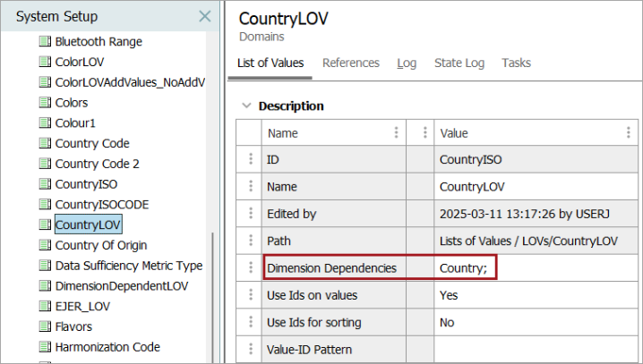Click the ColorLOVAddValues_NoAddV list icon
Screen dimensions: 643x364
pyautogui.click(x=45, y=82)
